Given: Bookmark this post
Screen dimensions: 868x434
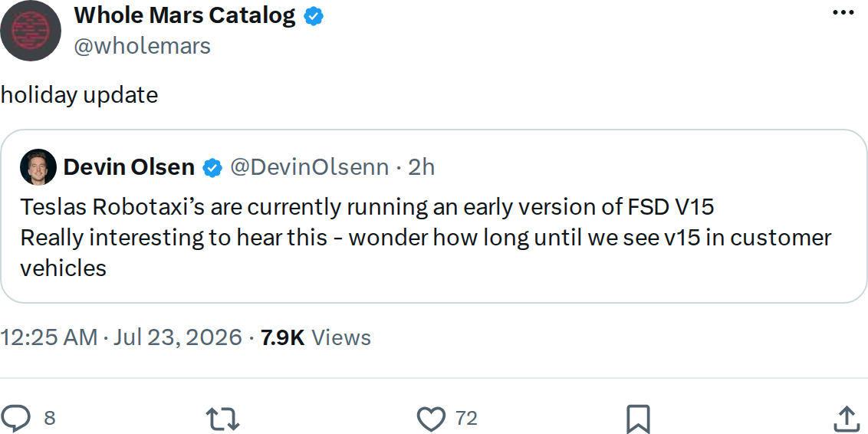Looking at the screenshot, I should pos(638,419).
